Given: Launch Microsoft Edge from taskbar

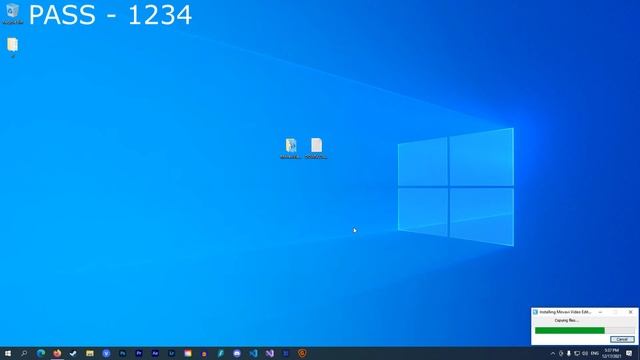Looking at the screenshot, I should (41, 353).
